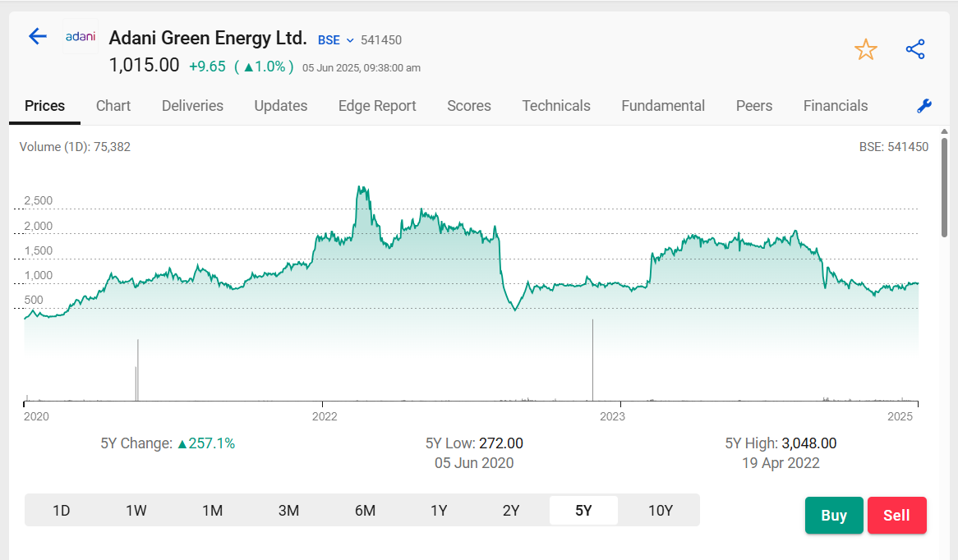
Task: Select the 5Y time range
Action: (x=583, y=510)
